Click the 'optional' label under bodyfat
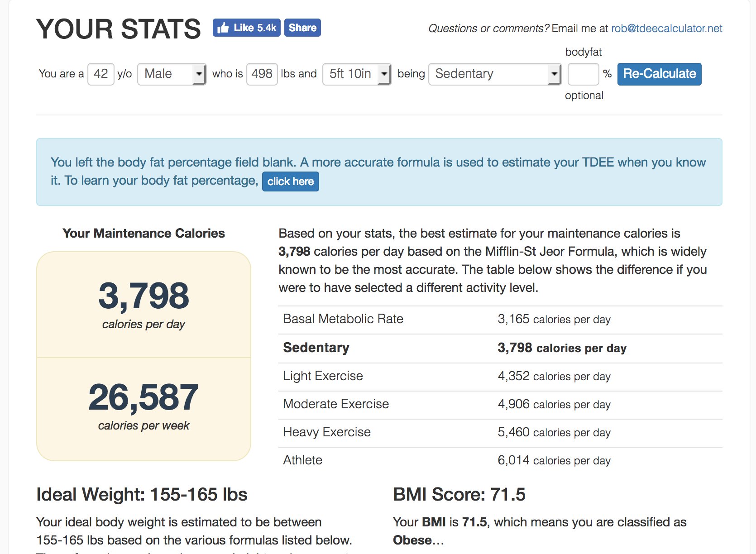 pos(584,96)
